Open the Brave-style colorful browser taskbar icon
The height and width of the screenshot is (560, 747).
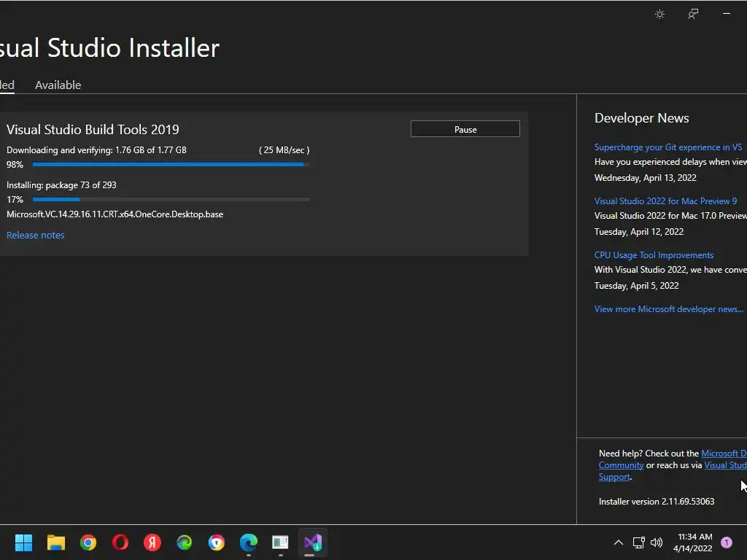(x=216, y=542)
